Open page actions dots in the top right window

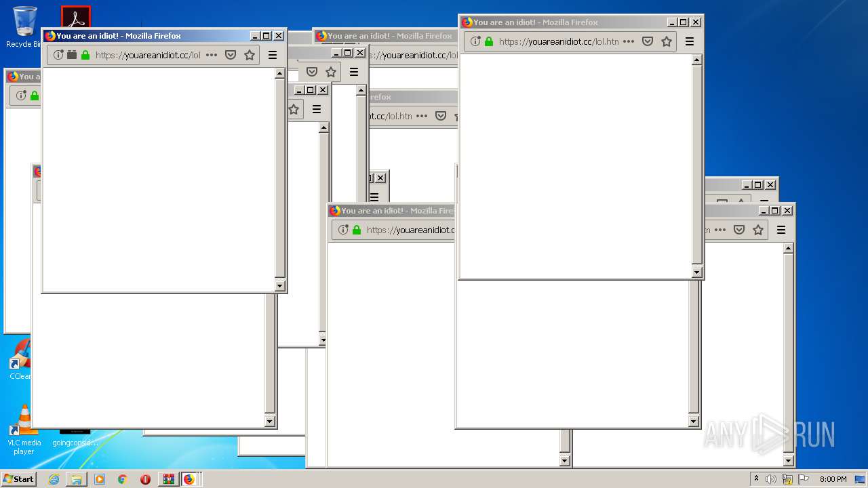tap(629, 41)
